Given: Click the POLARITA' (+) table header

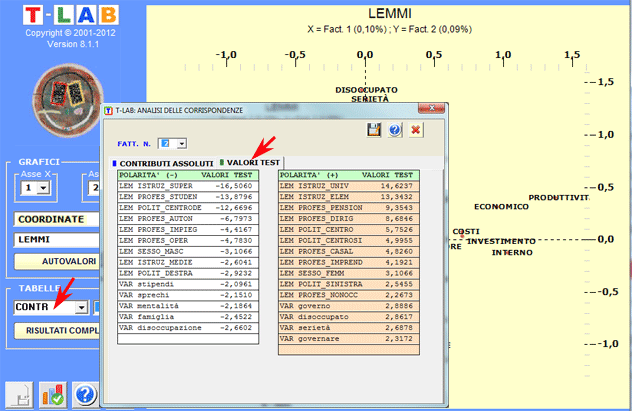Looking at the screenshot, I should tap(349, 175).
